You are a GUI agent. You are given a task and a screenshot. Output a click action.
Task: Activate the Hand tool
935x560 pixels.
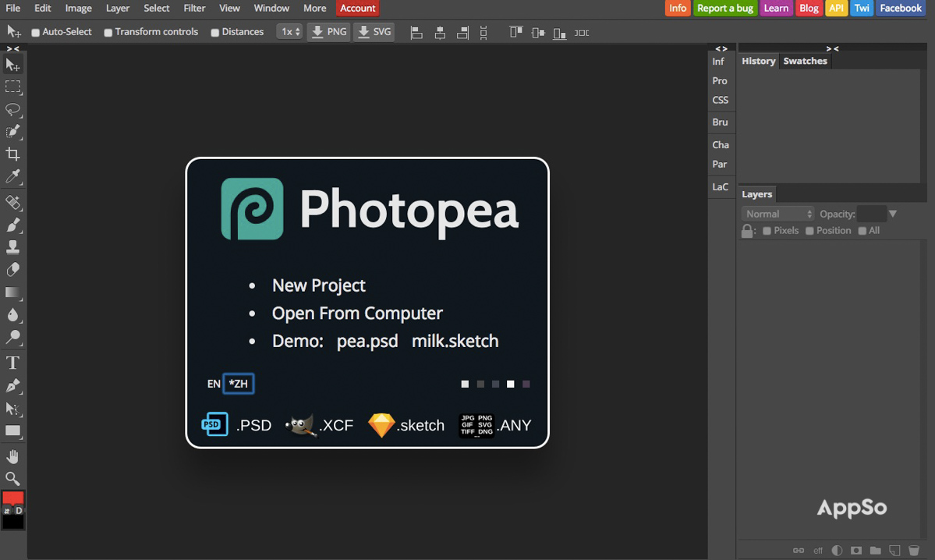[12, 456]
